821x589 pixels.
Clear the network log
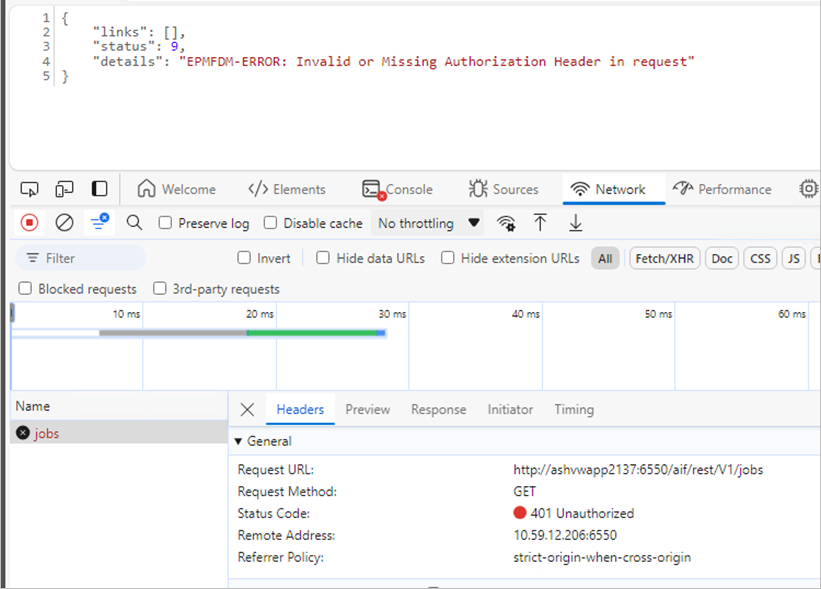(64, 223)
